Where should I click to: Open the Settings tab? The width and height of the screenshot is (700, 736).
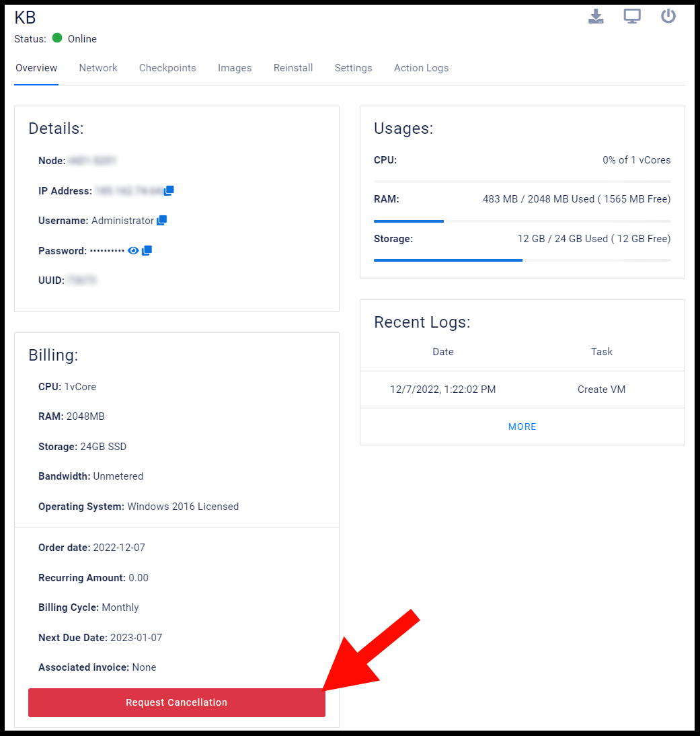coord(353,68)
